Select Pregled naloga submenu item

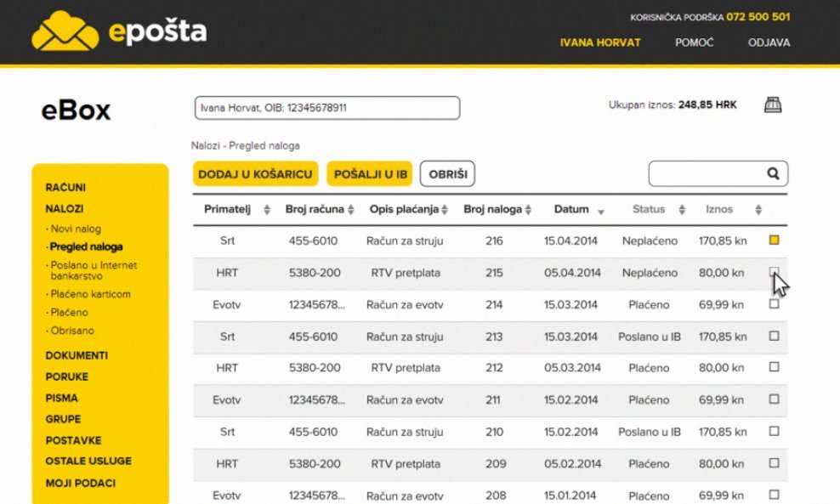tap(86, 247)
